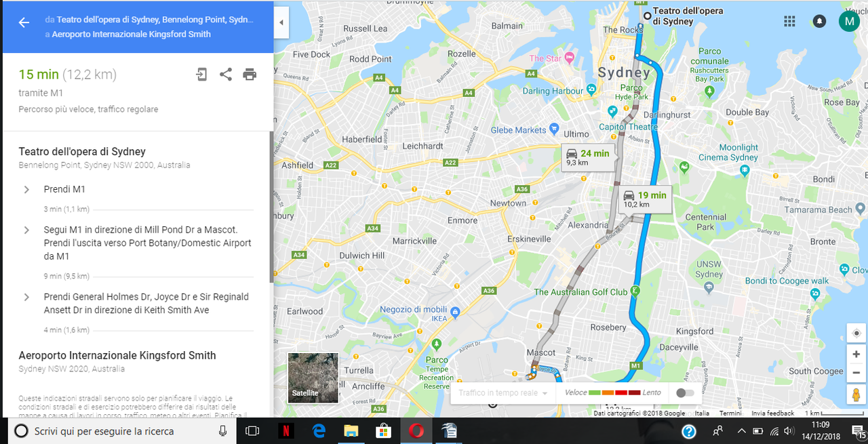Switch to Satellite view thumbnail

pyautogui.click(x=313, y=378)
